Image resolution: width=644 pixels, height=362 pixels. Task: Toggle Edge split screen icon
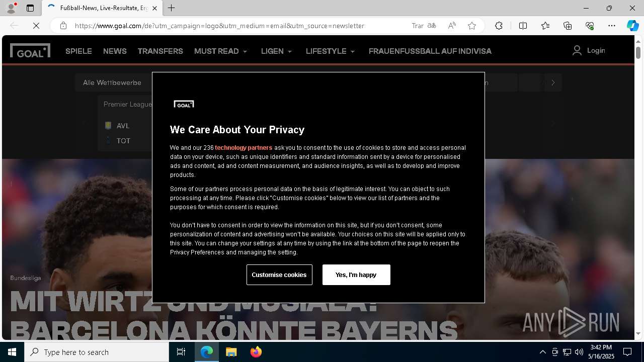pyautogui.click(x=523, y=26)
